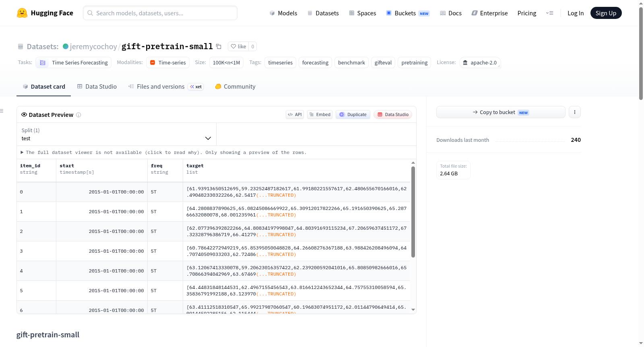Image resolution: width=644 pixels, height=347 pixels.
Task: Copy dataset name with clipboard icon
Action: (219, 46)
